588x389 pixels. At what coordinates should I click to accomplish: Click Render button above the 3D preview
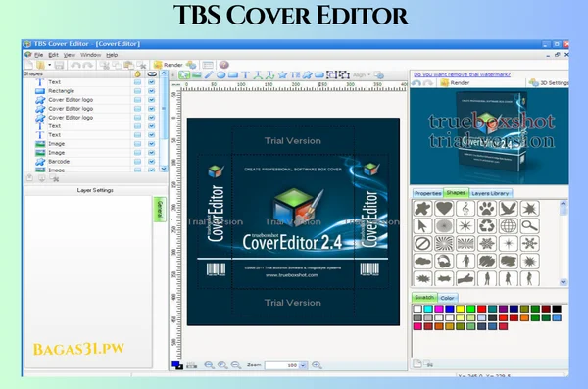pos(455,83)
